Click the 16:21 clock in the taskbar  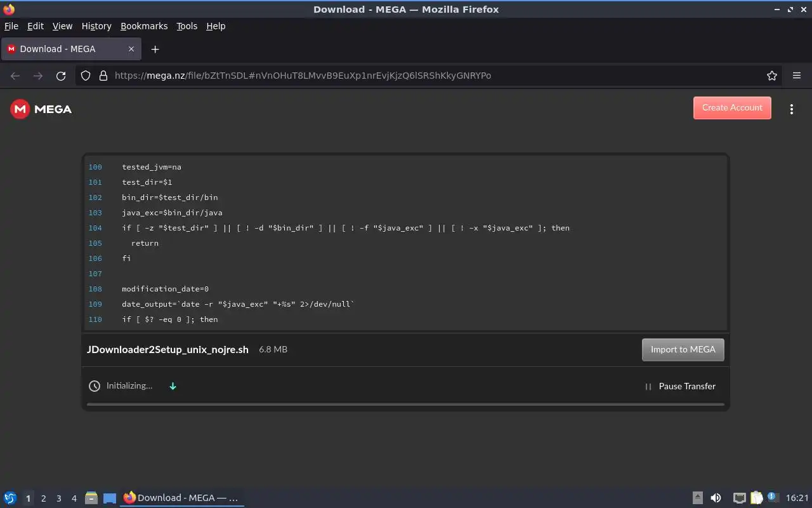(797, 498)
